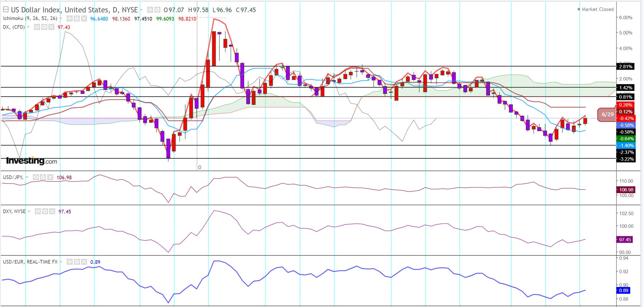
Task: Open settings for Ichimoku indicator
Action: click(x=77, y=19)
